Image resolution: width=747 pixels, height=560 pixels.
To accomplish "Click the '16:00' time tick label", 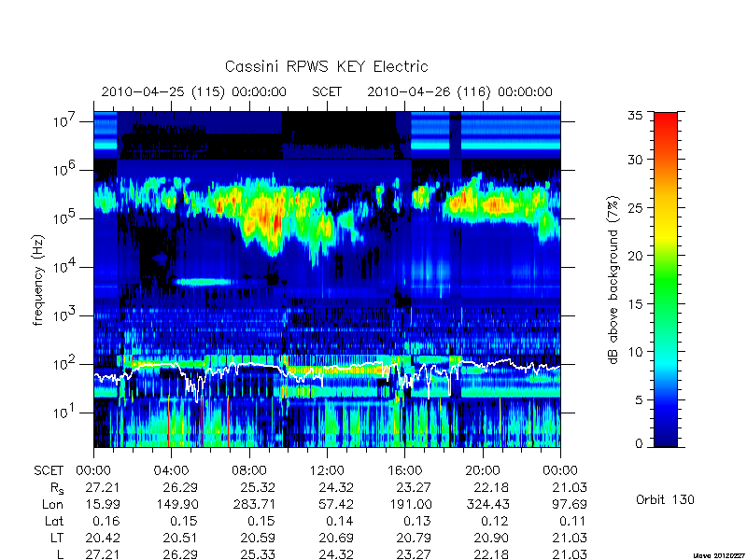I will tap(404, 470).
